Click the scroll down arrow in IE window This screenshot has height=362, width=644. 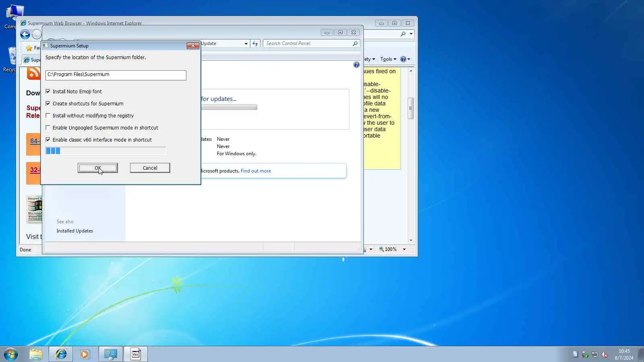(x=411, y=240)
